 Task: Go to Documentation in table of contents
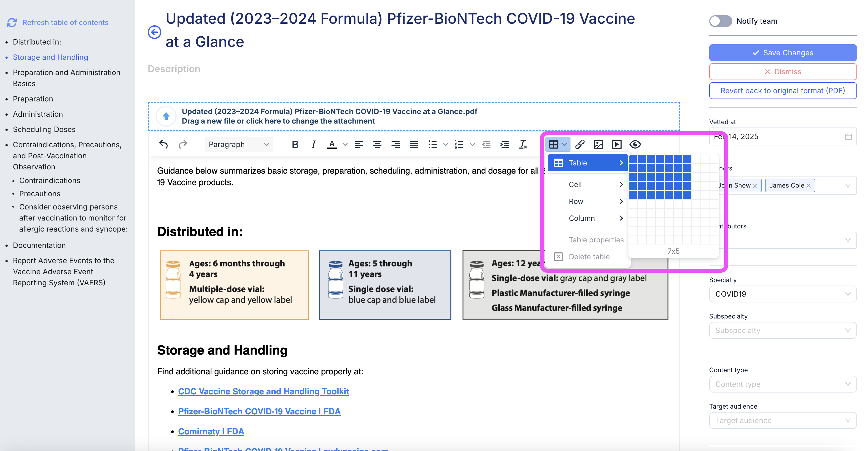(39, 245)
